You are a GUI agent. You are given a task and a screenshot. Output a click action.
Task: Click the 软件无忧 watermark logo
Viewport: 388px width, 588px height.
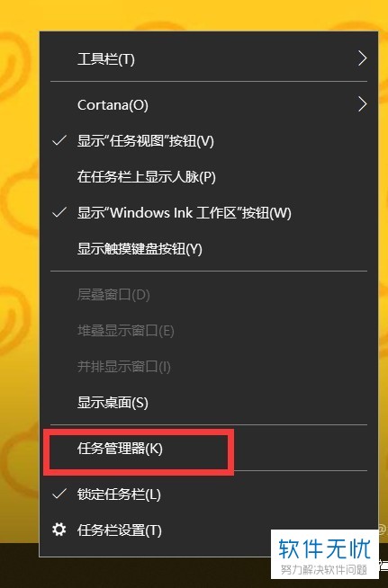(324, 554)
